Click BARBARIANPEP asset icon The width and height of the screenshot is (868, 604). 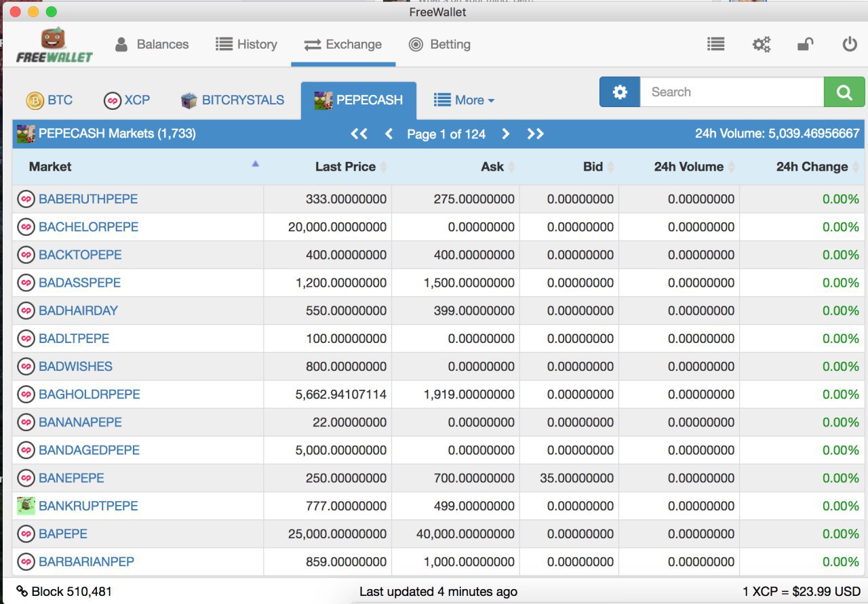pos(26,561)
